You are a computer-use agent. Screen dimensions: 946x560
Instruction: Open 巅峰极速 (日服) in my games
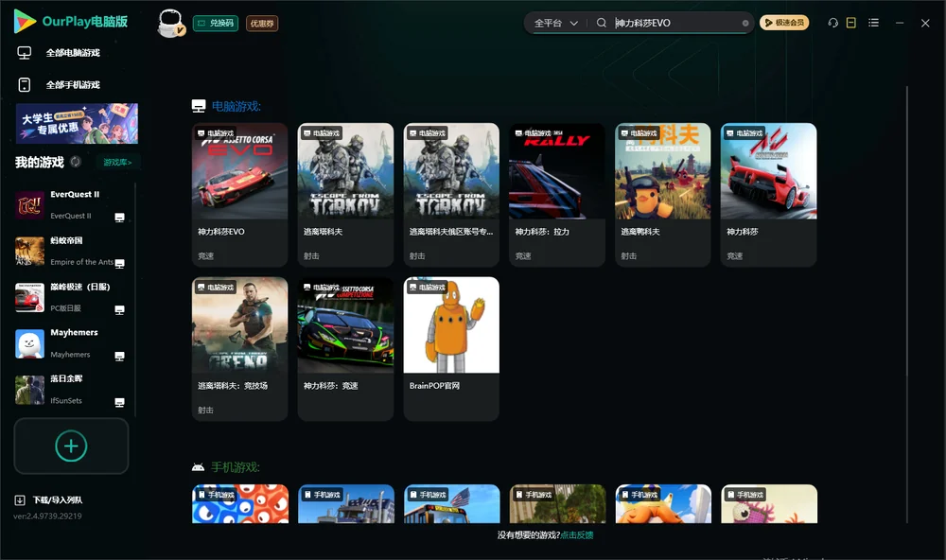coord(71,297)
